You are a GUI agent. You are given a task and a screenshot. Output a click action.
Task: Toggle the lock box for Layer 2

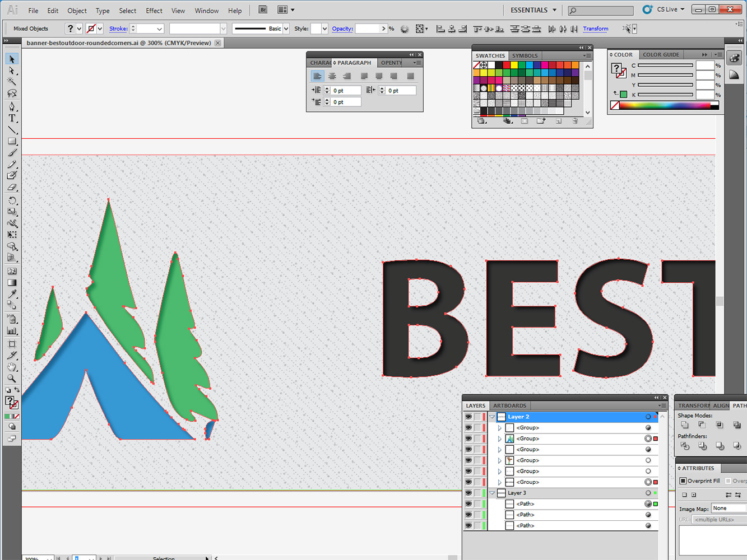click(477, 417)
